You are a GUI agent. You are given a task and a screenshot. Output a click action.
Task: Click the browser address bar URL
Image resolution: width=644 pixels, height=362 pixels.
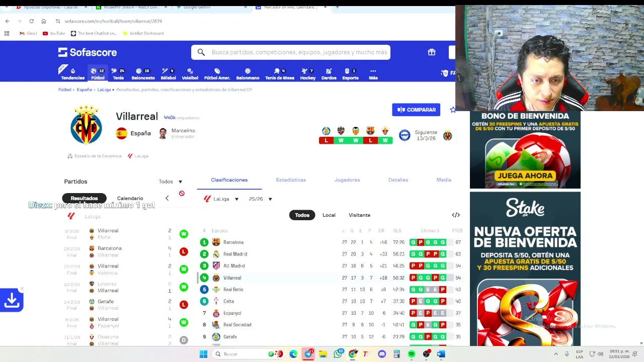click(x=113, y=21)
